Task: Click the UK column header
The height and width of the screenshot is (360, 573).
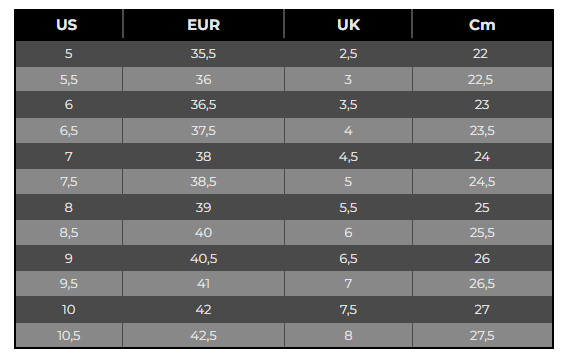Action: [x=348, y=25]
